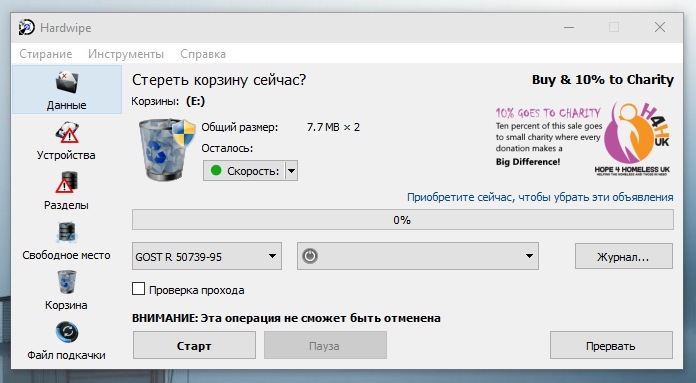This screenshot has height=383, width=696.
Task: Open the power action after completion dropdown
Action: coord(418,256)
